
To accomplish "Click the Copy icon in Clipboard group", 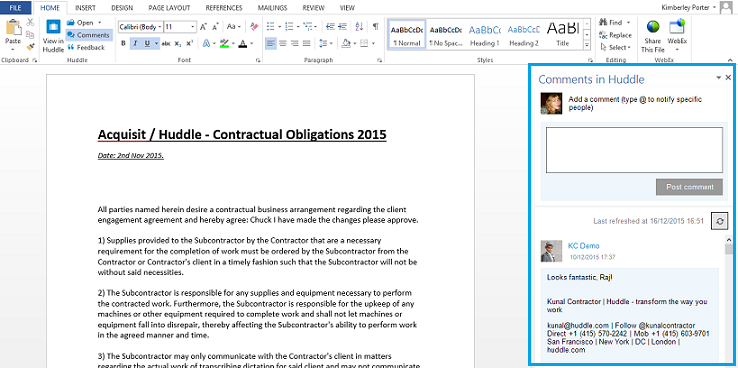I will (30, 34).
